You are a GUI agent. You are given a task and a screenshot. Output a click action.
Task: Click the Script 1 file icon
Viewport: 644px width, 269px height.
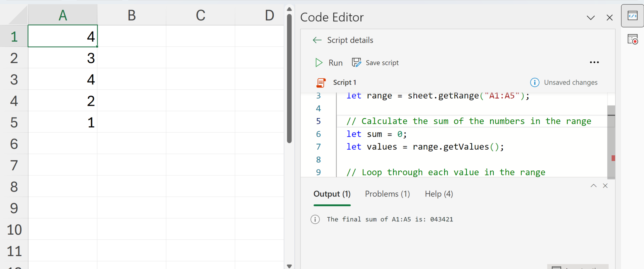(321, 83)
